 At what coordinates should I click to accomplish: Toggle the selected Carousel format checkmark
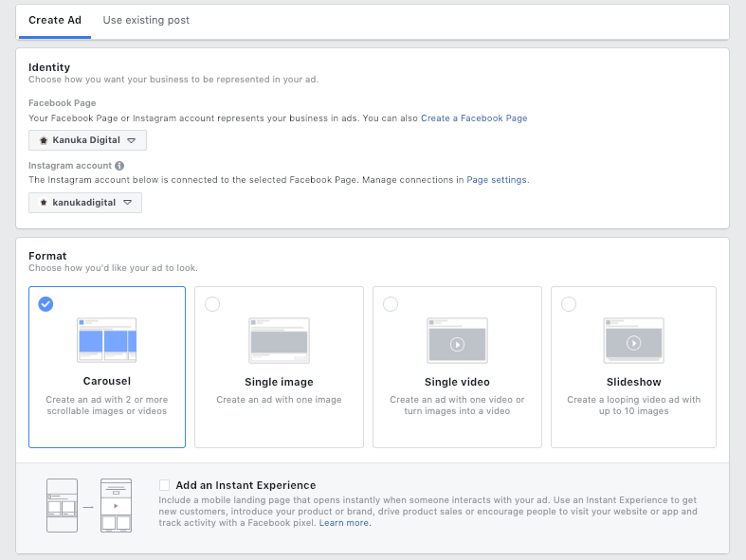45,304
